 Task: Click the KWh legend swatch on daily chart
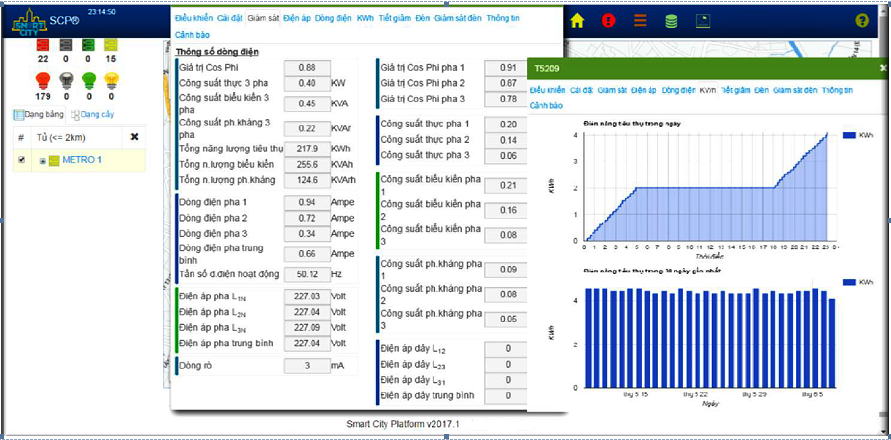point(850,134)
